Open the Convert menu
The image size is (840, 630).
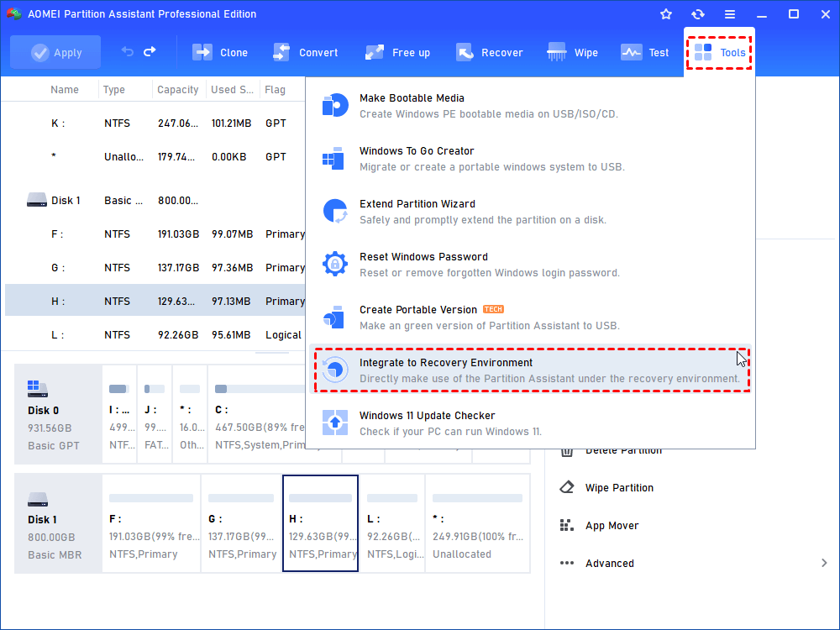click(306, 52)
